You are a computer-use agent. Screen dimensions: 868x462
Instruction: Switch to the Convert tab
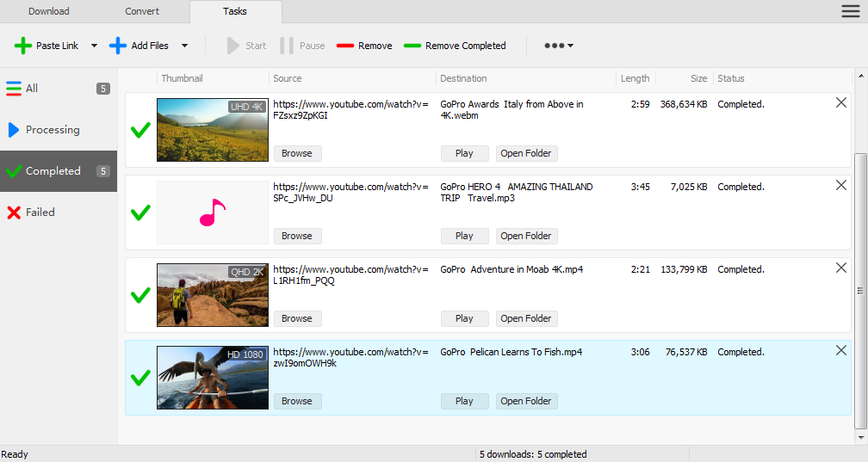click(x=142, y=11)
